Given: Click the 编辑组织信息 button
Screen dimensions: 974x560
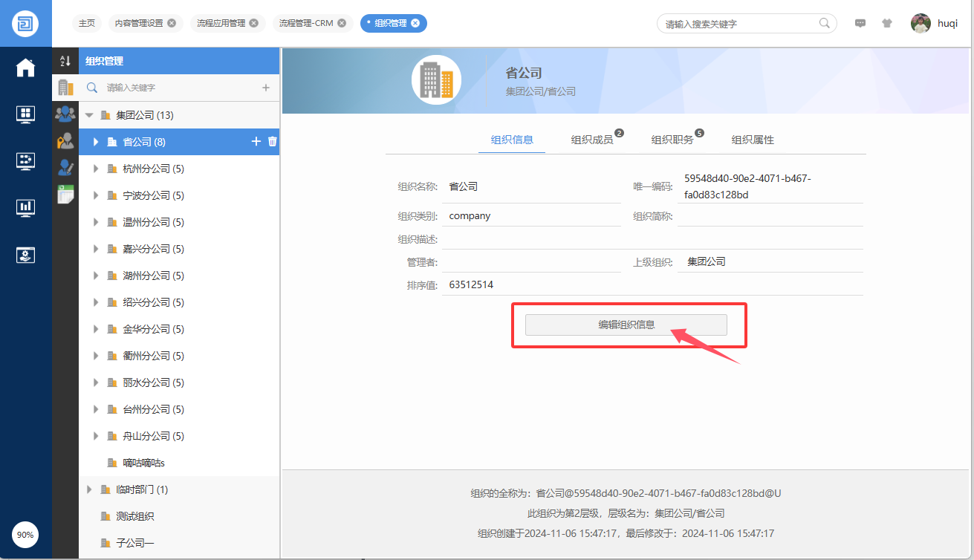Looking at the screenshot, I should pos(626,325).
